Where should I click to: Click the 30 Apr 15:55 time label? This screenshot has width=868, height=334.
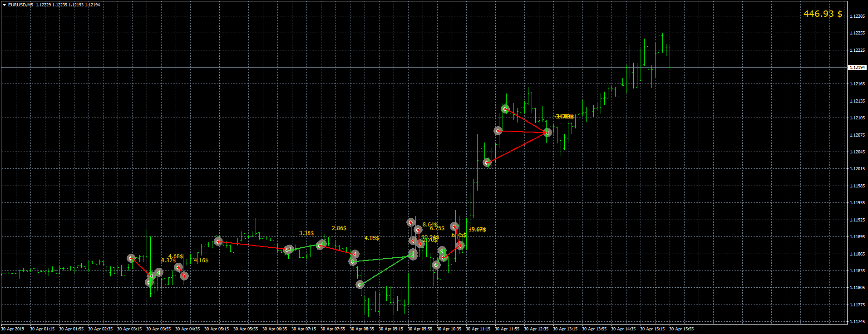point(681,329)
